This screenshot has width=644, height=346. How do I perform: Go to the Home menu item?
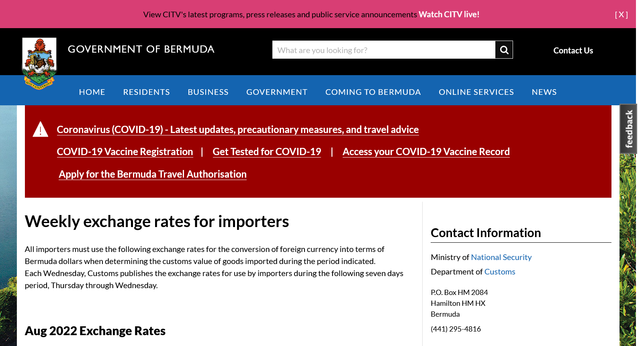[x=92, y=92]
